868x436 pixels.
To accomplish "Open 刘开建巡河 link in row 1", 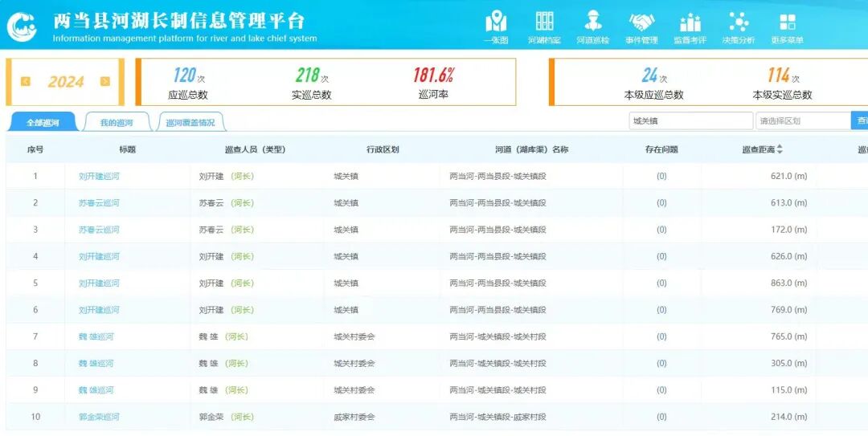I will tap(99, 177).
